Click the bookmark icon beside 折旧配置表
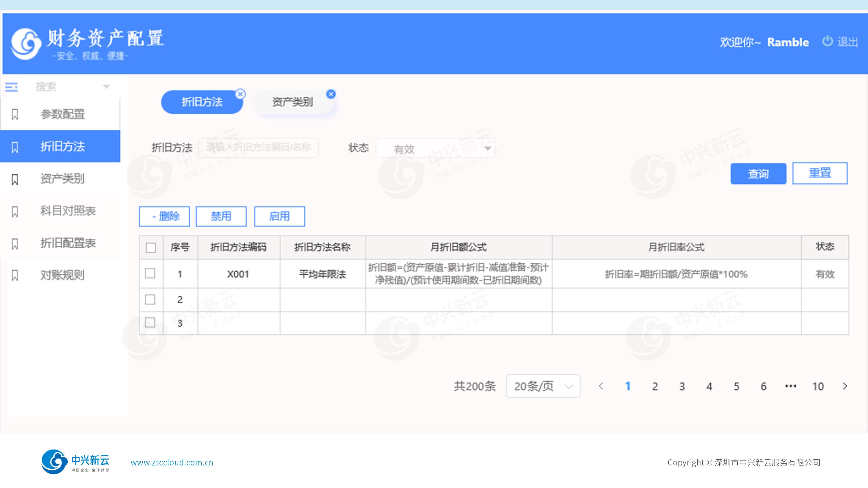868x488 pixels. pos(15,244)
